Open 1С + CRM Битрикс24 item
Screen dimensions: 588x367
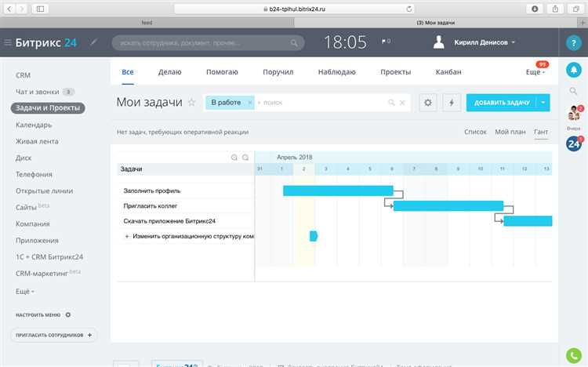click(x=49, y=257)
